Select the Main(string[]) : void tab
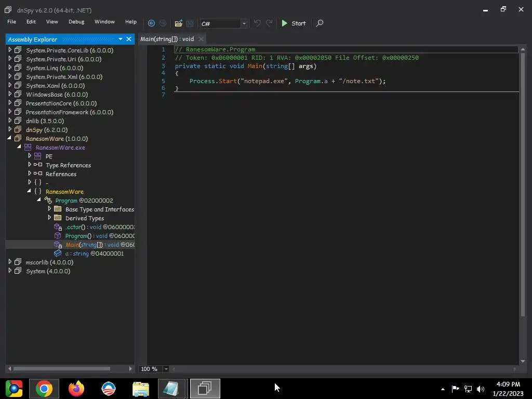The width and height of the screenshot is (532, 399). 167,39
